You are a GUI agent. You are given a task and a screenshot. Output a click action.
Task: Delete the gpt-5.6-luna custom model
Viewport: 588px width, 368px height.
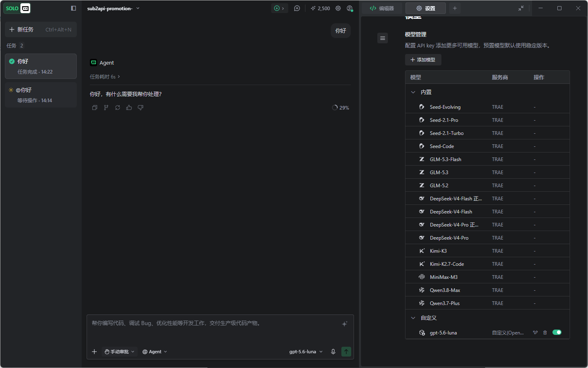[x=545, y=332]
